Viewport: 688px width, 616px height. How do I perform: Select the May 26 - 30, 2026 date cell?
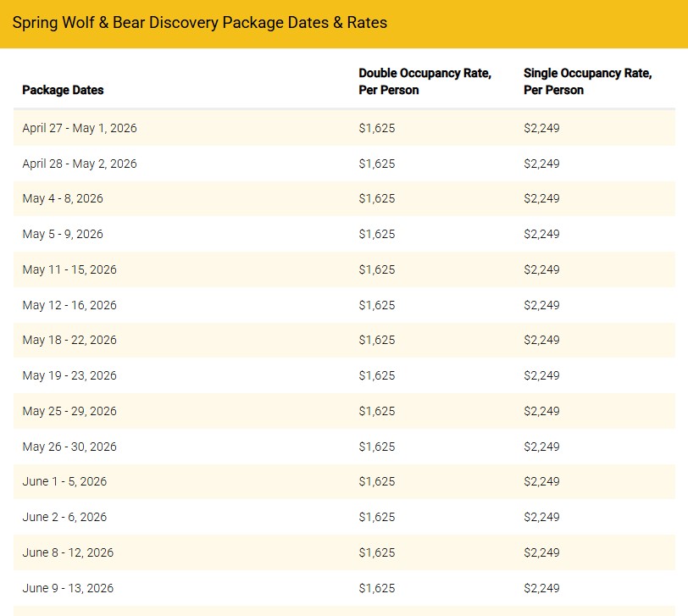(69, 447)
